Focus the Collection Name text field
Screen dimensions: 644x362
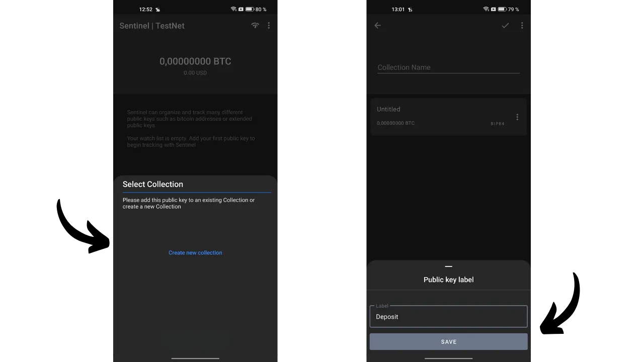[x=448, y=67]
